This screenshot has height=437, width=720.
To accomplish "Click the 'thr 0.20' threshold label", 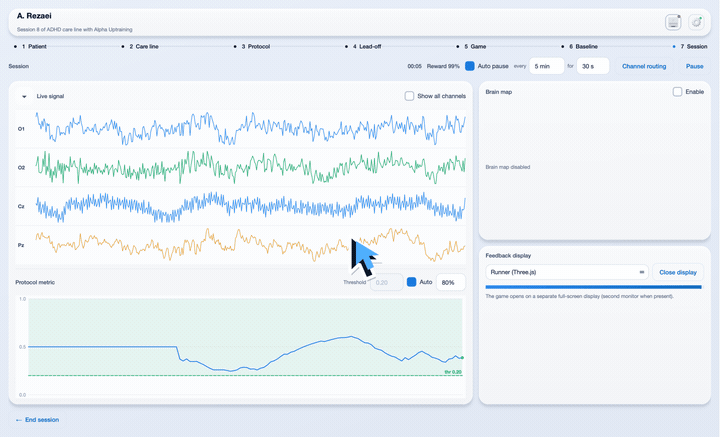I will (x=453, y=372).
